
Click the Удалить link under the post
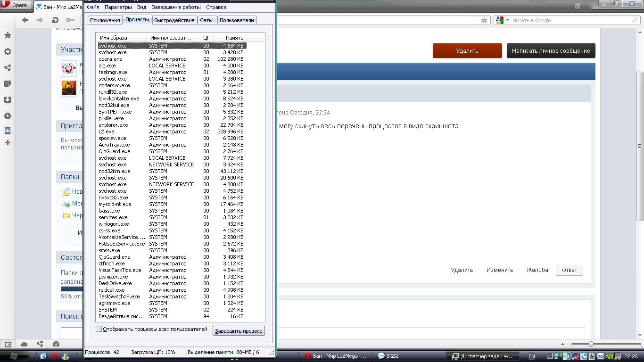pyautogui.click(x=462, y=270)
